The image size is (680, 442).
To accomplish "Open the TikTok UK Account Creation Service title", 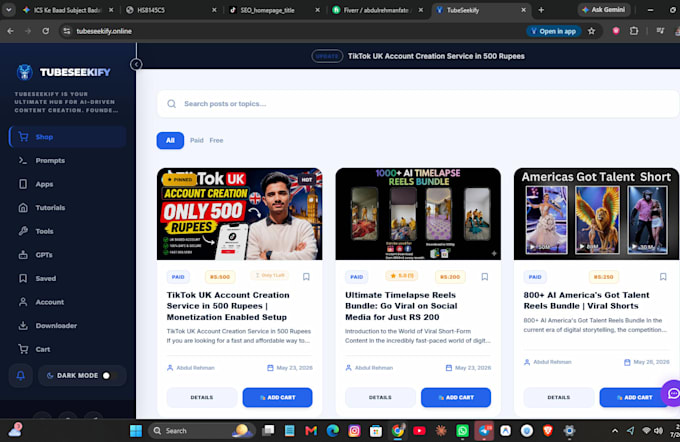I will pyautogui.click(x=228, y=306).
